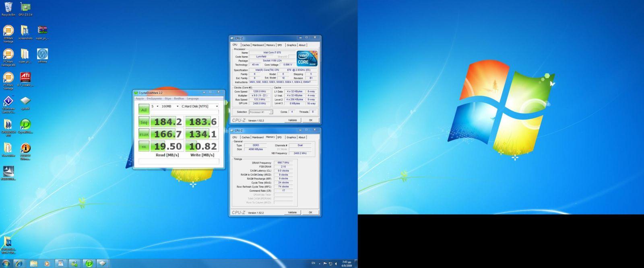Screen dimensions: 644x268
Task: Open the Βοήθεια menu in CrystalDiskMark
Action: point(179,98)
